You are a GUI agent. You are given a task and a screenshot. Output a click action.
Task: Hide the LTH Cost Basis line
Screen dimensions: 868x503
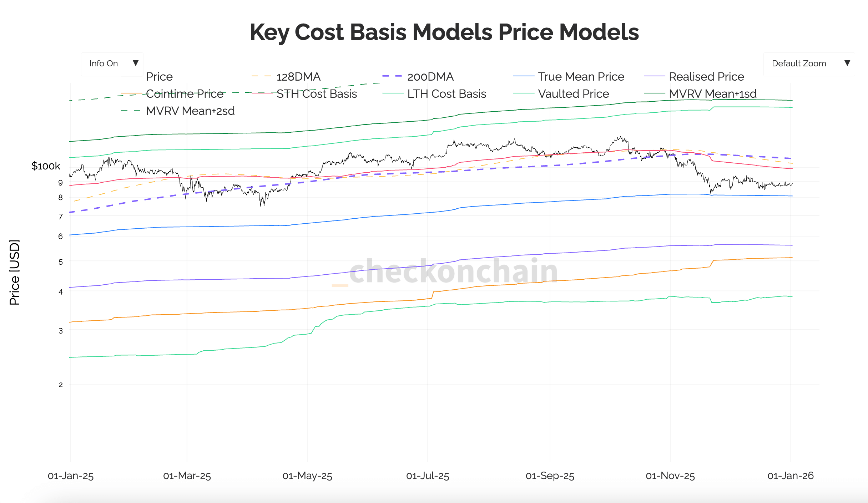[x=446, y=94]
